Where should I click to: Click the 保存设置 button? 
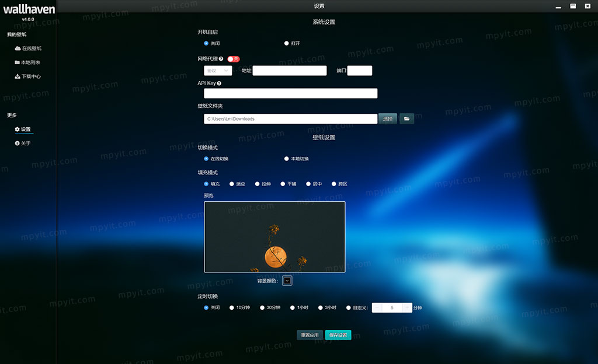[338, 335]
